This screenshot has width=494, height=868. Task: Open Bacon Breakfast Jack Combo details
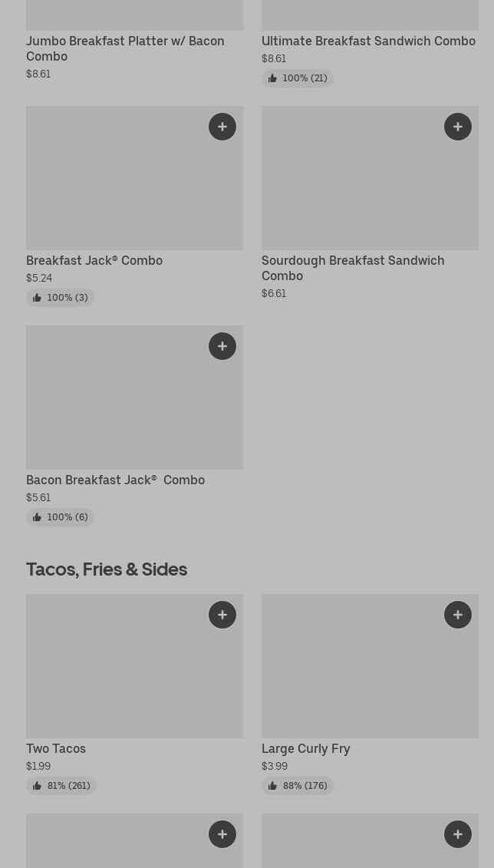(x=115, y=480)
